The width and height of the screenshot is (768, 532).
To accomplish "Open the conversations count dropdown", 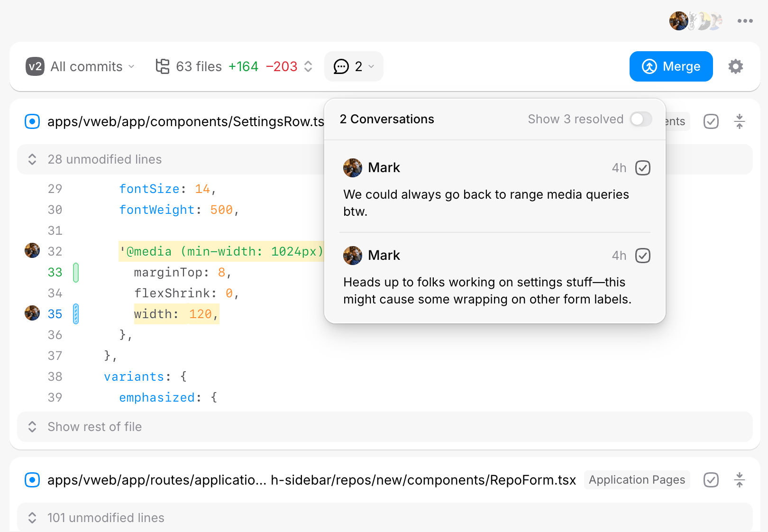I will pos(354,66).
